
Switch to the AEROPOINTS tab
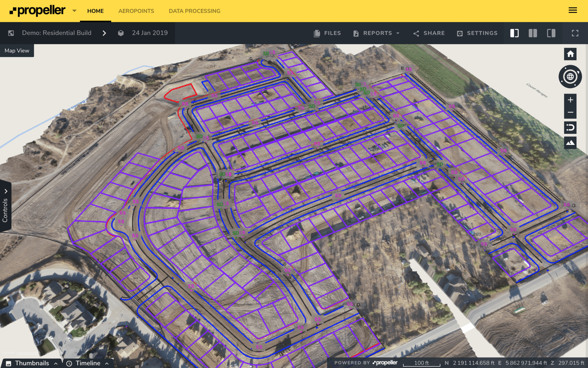pyautogui.click(x=136, y=11)
